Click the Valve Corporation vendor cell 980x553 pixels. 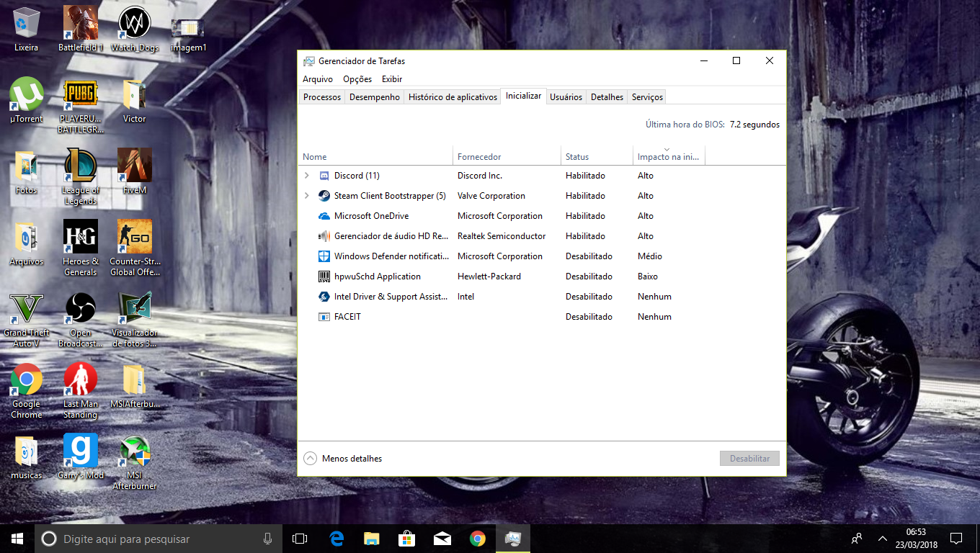[491, 196]
